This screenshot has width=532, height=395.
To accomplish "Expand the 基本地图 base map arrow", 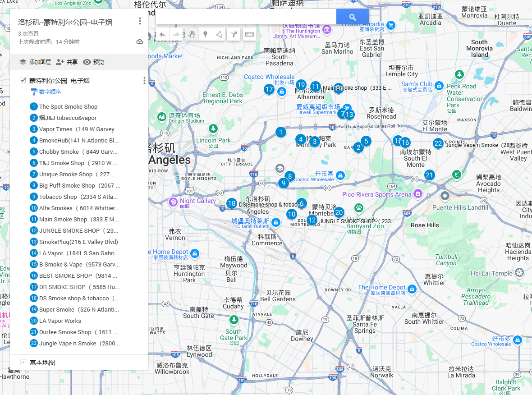I will tap(23, 363).
